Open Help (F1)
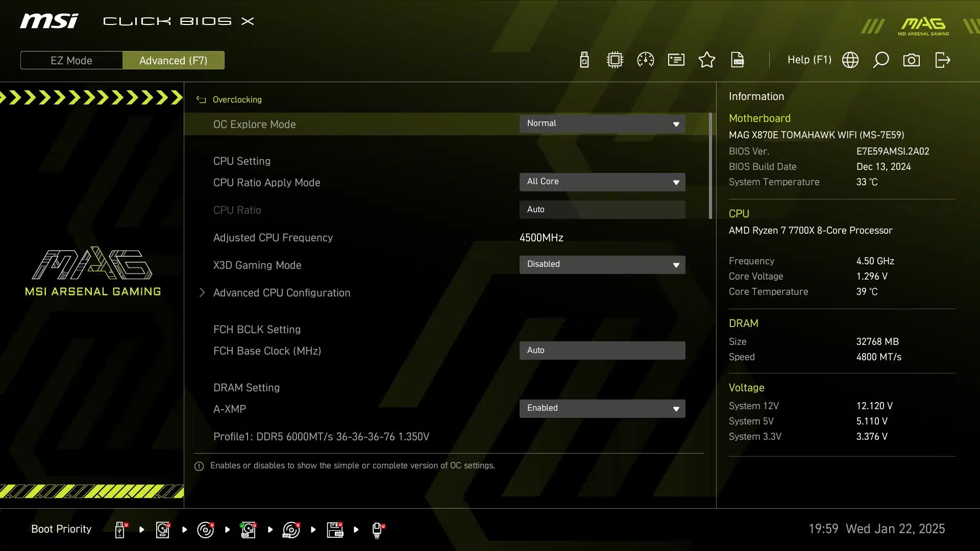The image size is (980, 551). pos(809,60)
